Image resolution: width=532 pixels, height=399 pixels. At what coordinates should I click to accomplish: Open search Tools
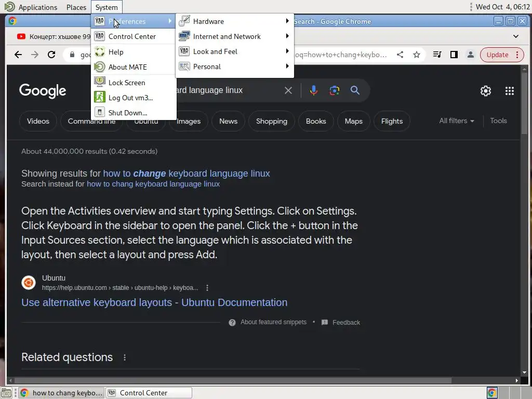coord(498,121)
